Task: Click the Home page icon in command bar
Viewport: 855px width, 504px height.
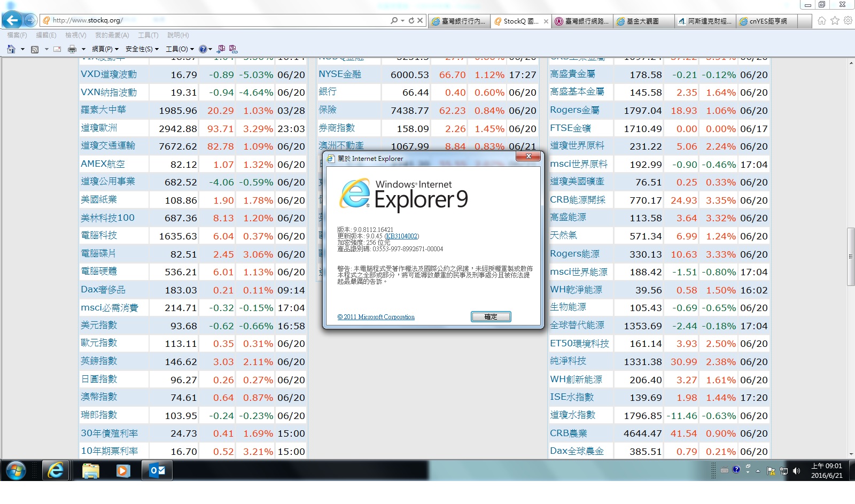Action: (11, 49)
